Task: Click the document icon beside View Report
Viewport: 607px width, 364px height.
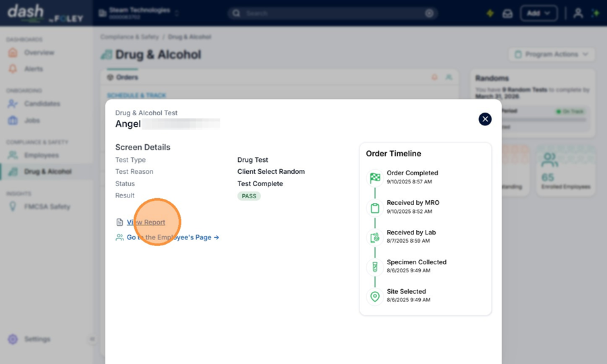Action: 119,222
